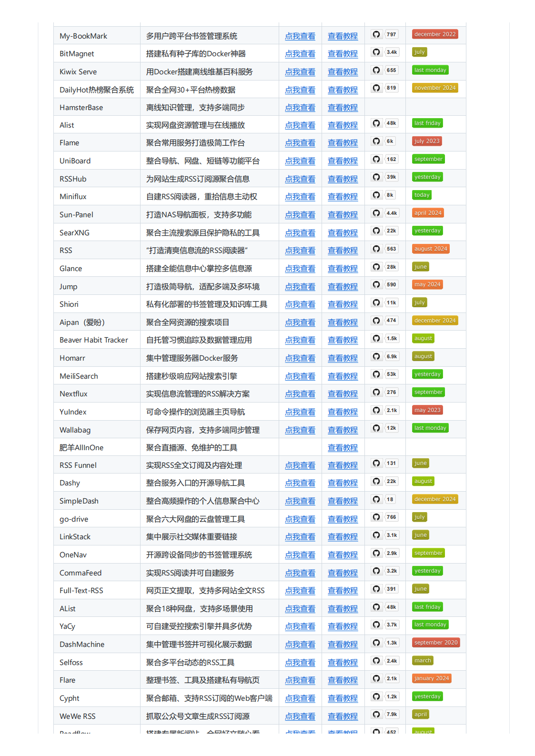
Task: Click the GitHub icon in the LinkStack row
Action: [x=376, y=535]
